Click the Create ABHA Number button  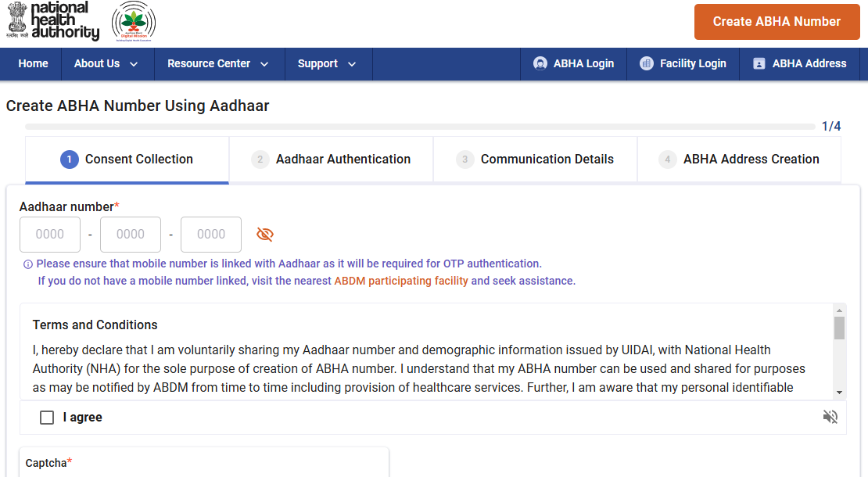777,22
